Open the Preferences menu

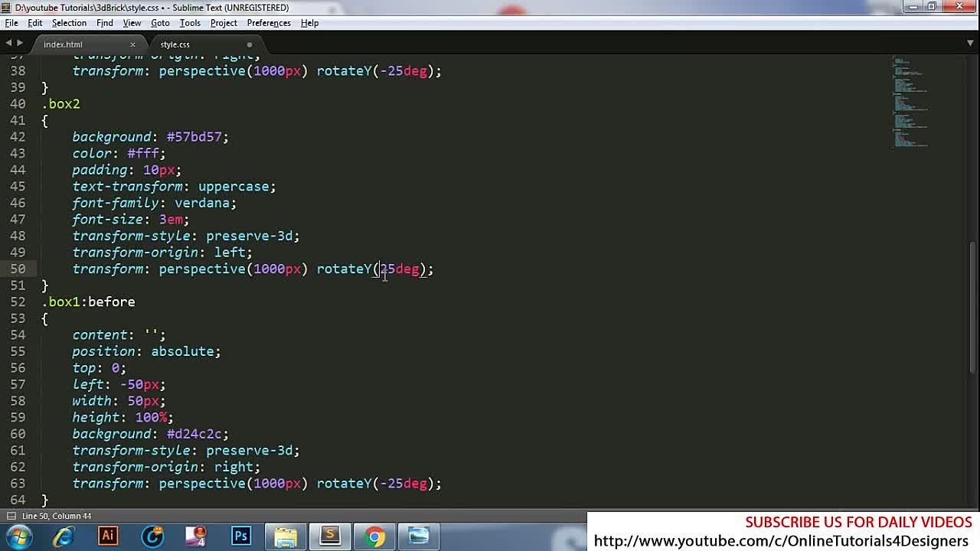click(x=268, y=23)
